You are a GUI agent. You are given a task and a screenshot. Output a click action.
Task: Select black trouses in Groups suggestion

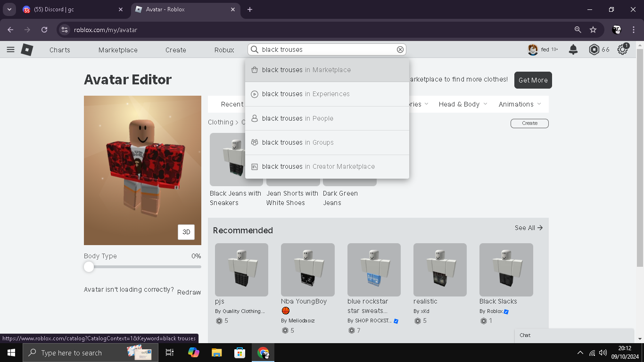327,142
